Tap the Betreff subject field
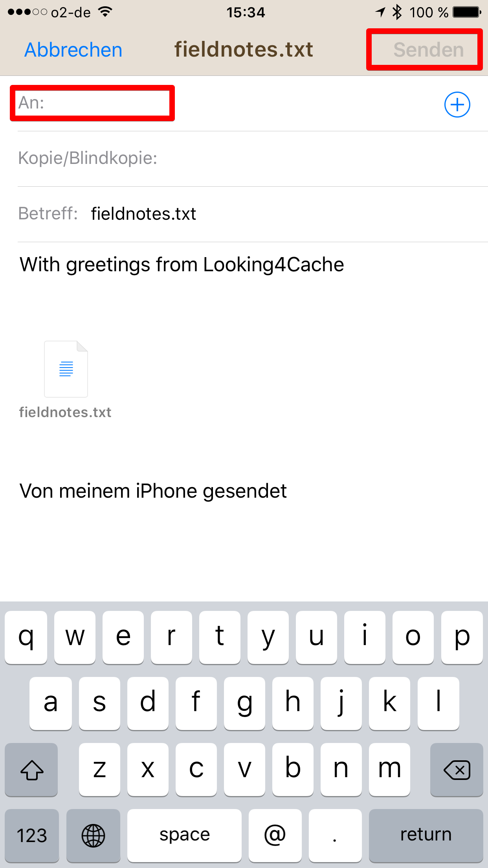The image size is (488, 868). click(x=253, y=214)
